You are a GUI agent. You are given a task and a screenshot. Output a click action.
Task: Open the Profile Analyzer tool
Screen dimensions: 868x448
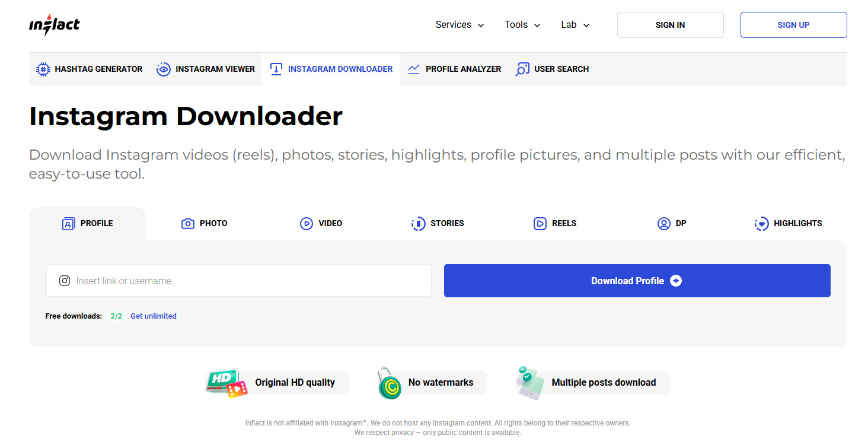[x=455, y=69]
